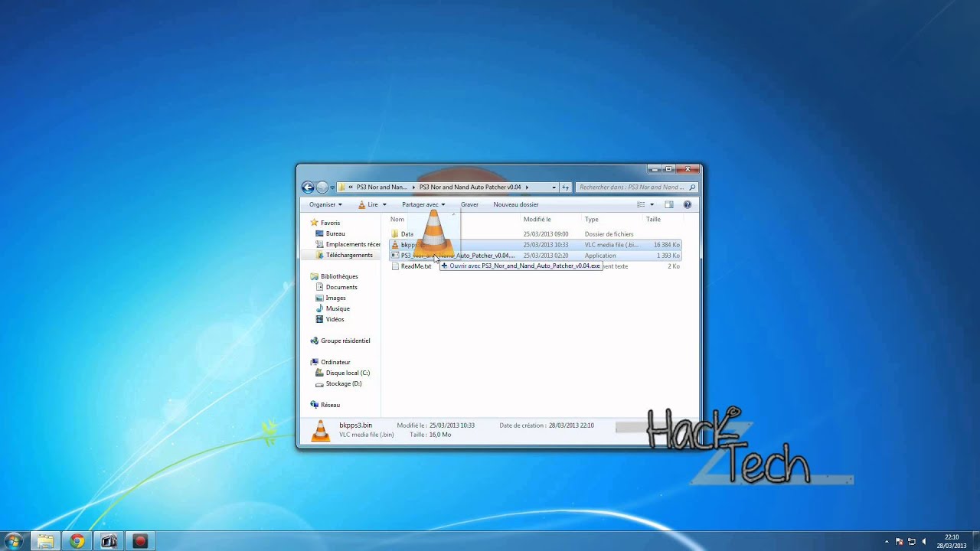980x551 pixels.
Task: Expand the Lire dropdown arrow
Action: click(384, 204)
